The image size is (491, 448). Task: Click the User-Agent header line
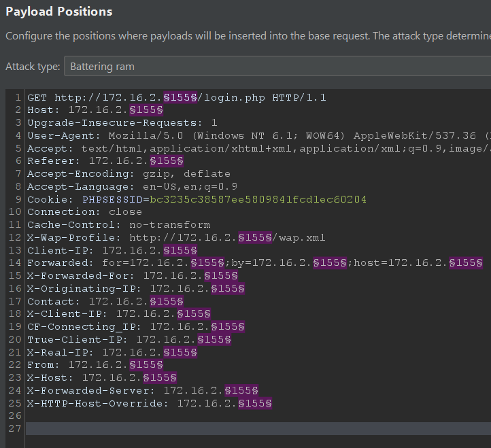pos(259,135)
